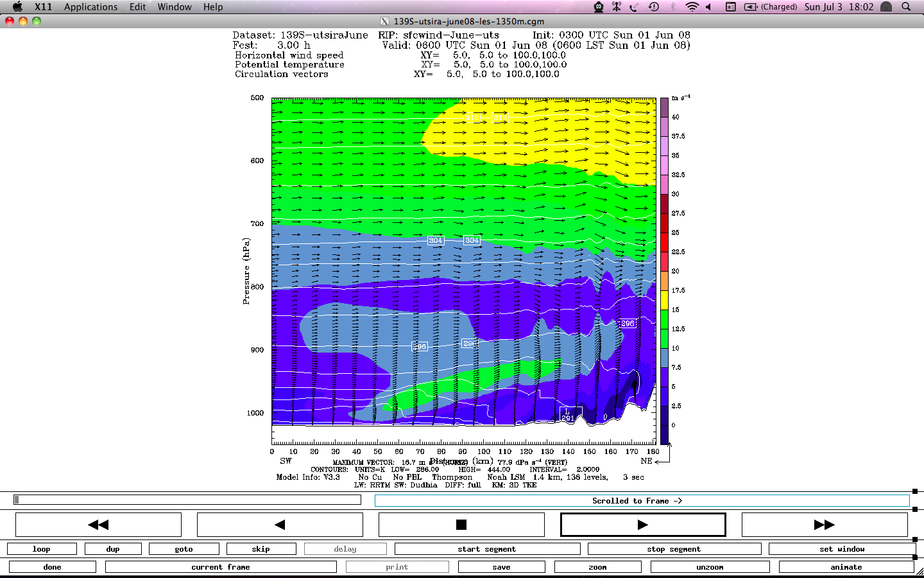Open the Applications menu
924x578 pixels.
pyautogui.click(x=90, y=7)
